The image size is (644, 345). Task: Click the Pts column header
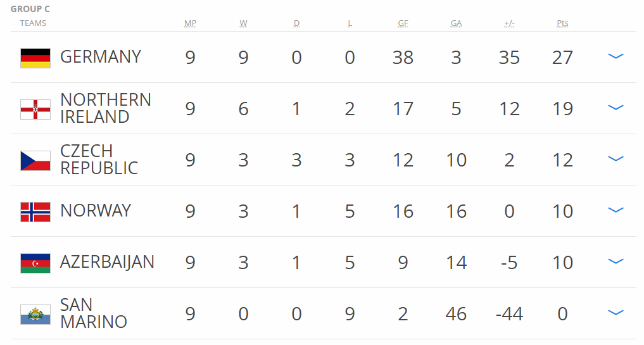point(562,24)
